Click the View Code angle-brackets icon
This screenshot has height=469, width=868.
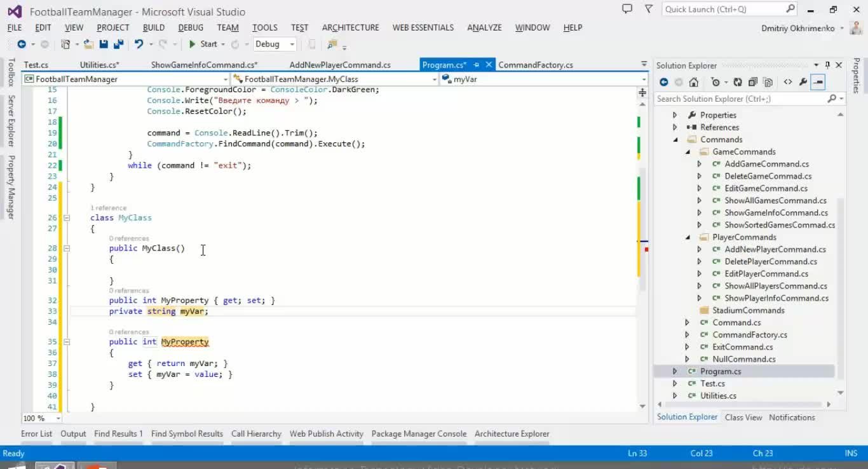click(788, 82)
